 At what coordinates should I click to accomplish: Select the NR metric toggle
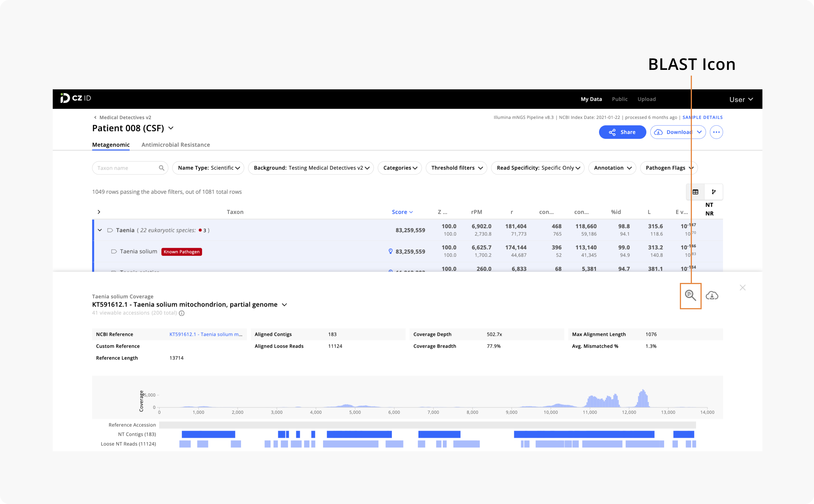pos(709,213)
